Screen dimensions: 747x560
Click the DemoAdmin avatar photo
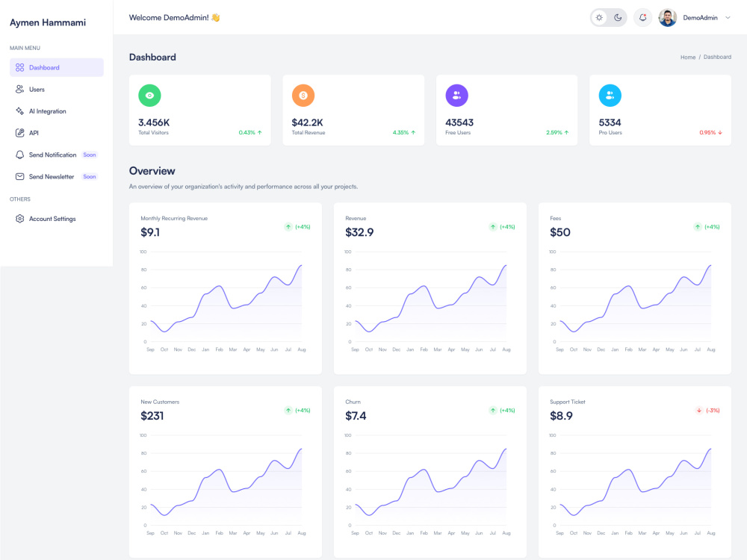click(667, 18)
